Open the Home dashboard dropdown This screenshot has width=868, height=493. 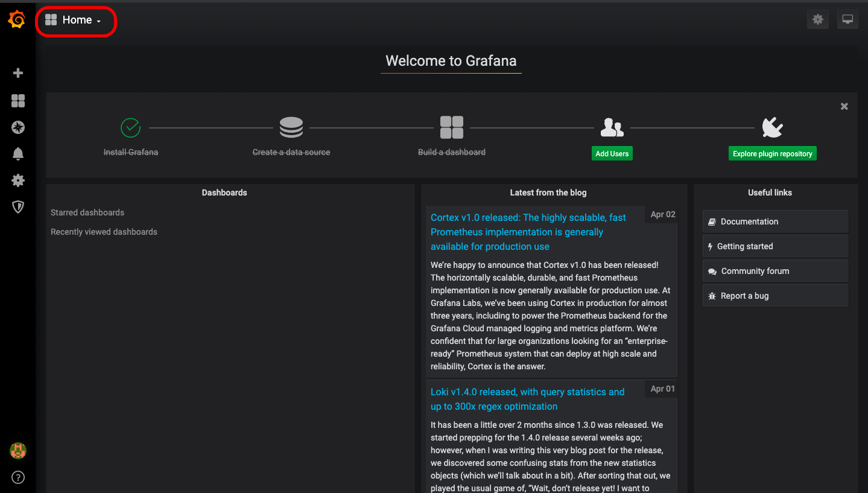click(73, 20)
